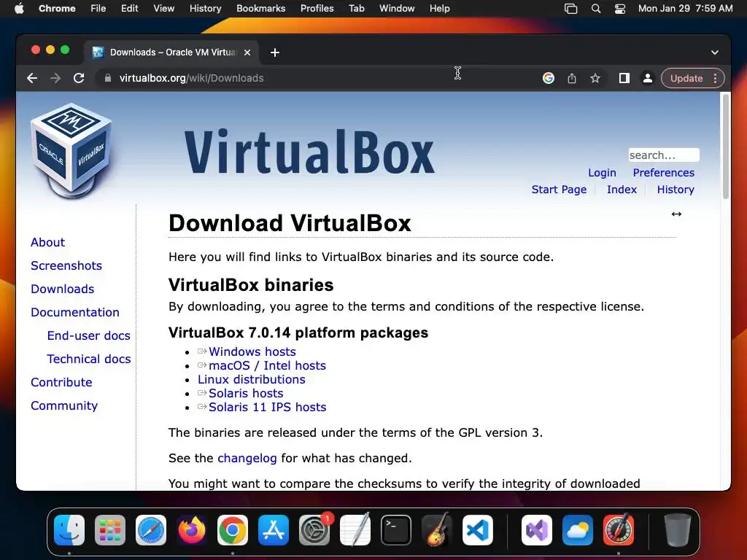Expand the tab search chevron

click(x=715, y=52)
